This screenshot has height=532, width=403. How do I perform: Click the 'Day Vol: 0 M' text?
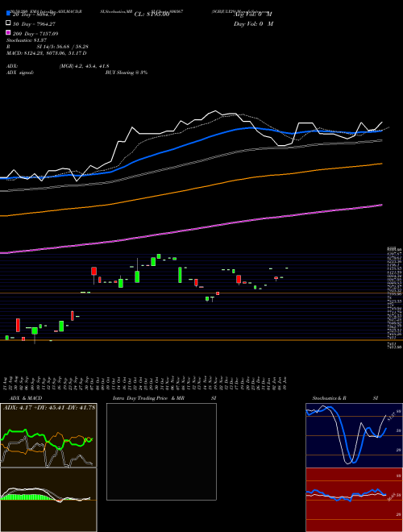[x=253, y=24]
